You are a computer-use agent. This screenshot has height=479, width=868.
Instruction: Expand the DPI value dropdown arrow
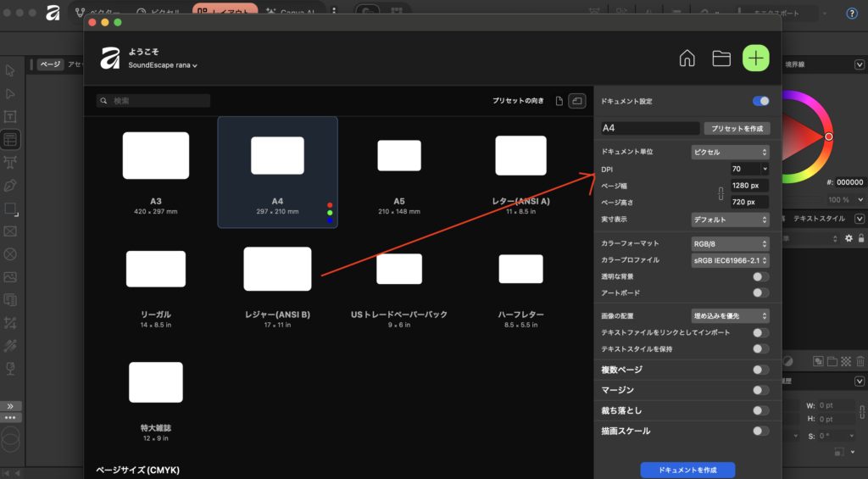click(765, 169)
